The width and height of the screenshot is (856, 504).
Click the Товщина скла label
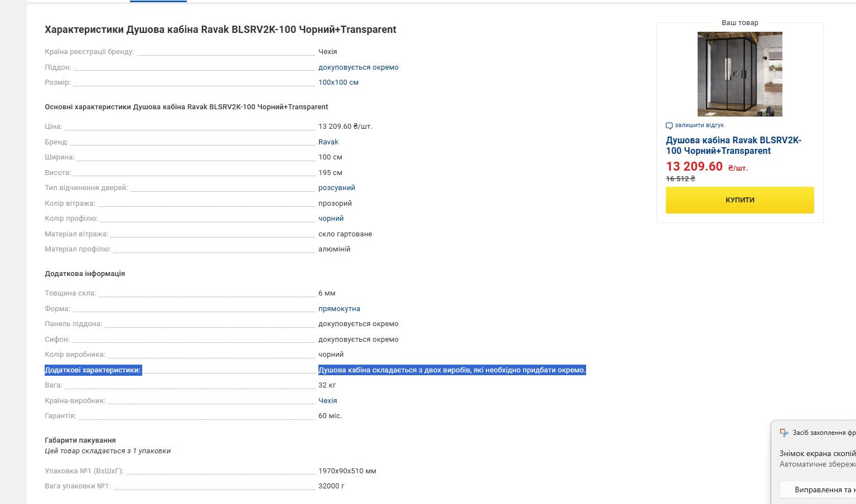[70, 293]
